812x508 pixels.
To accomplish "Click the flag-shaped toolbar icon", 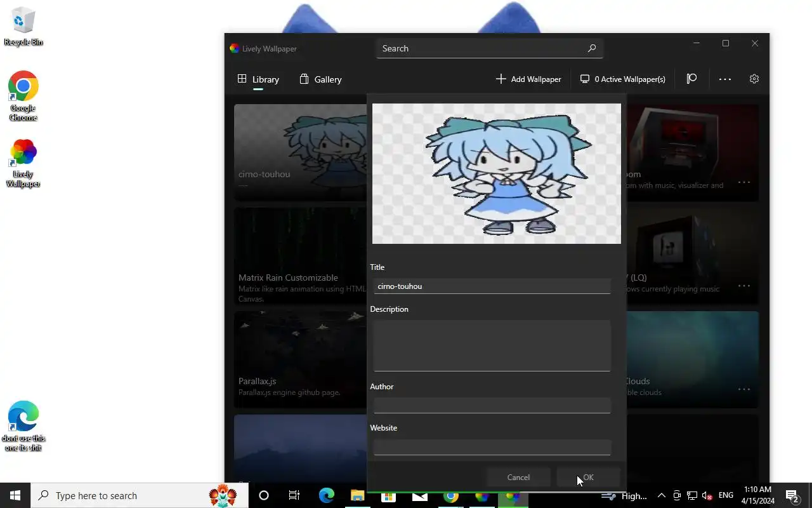I will pyautogui.click(x=691, y=79).
